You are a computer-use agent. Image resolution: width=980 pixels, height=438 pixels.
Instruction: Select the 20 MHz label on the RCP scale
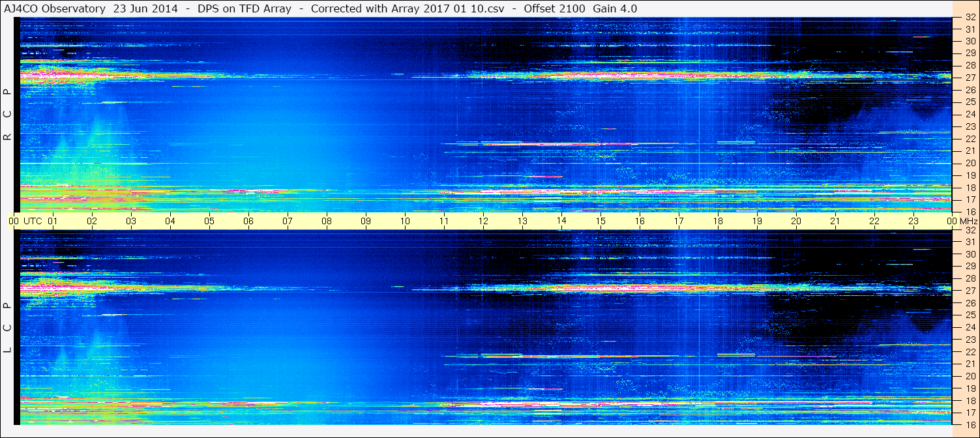970,163
